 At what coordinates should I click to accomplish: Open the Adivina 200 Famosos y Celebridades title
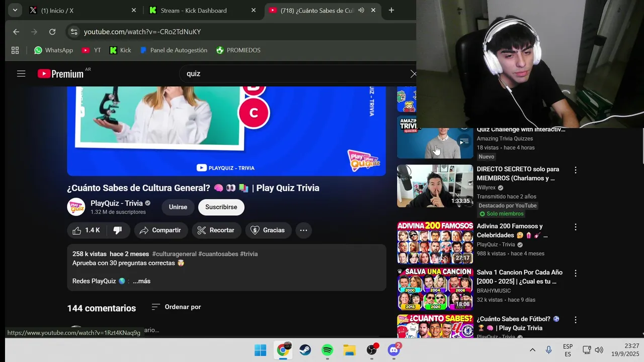coord(512,231)
